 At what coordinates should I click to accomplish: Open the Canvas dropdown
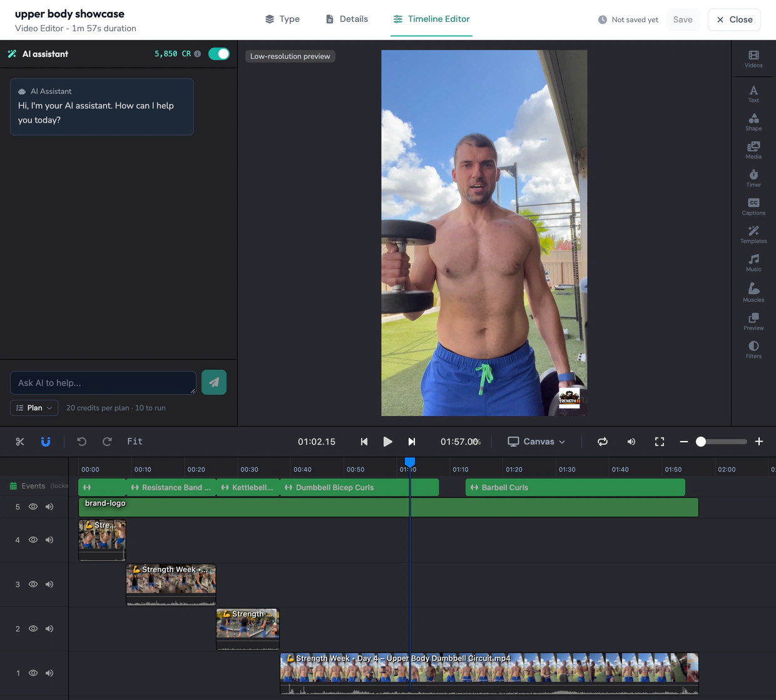536,442
